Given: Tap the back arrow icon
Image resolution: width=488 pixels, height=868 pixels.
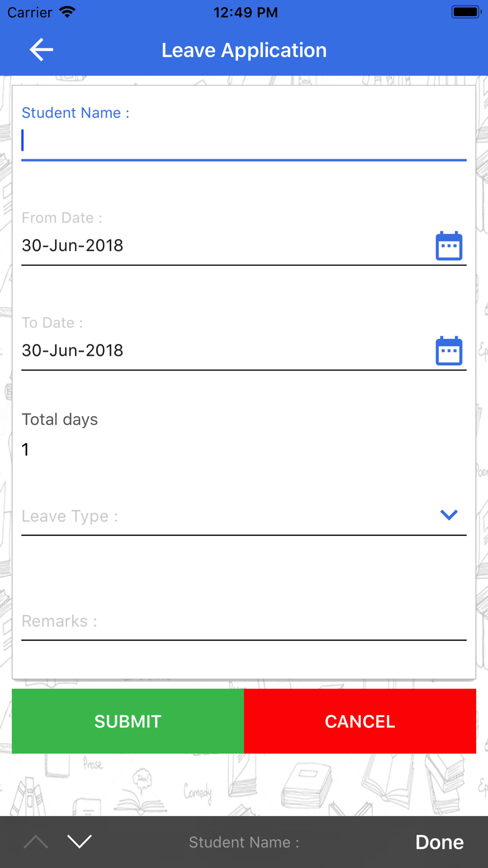Looking at the screenshot, I should pyautogui.click(x=41, y=50).
